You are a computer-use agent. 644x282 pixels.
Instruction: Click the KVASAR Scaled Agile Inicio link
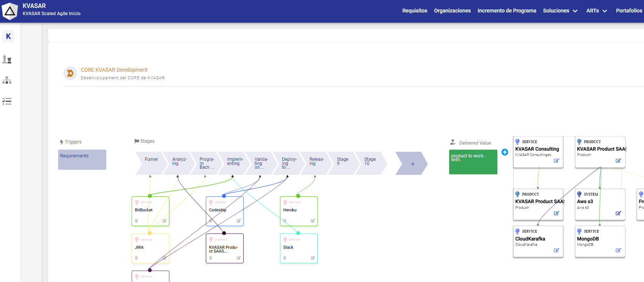tap(51, 14)
